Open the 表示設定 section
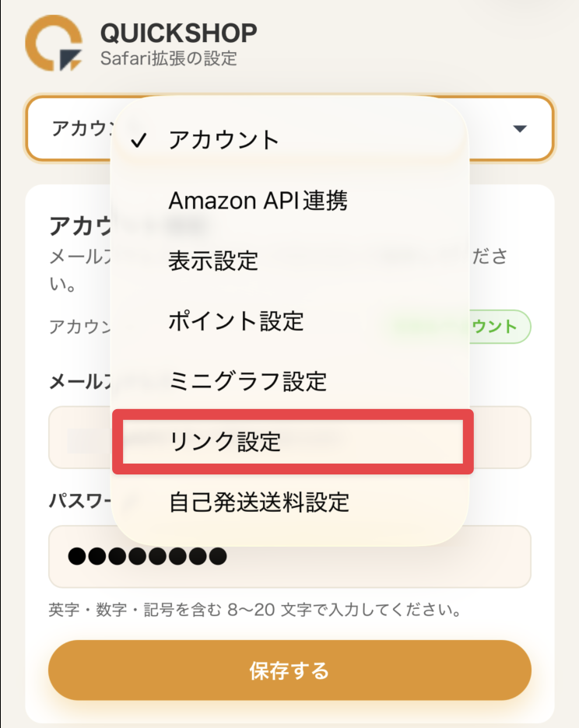 click(213, 261)
